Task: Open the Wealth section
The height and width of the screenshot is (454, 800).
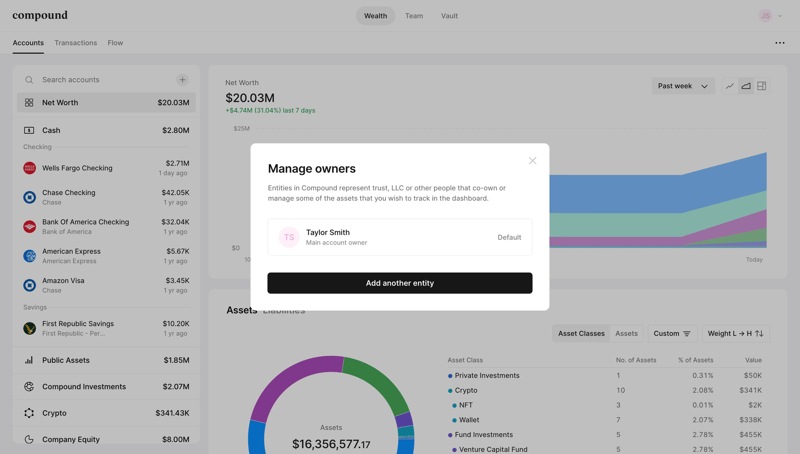Action: (x=375, y=16)
